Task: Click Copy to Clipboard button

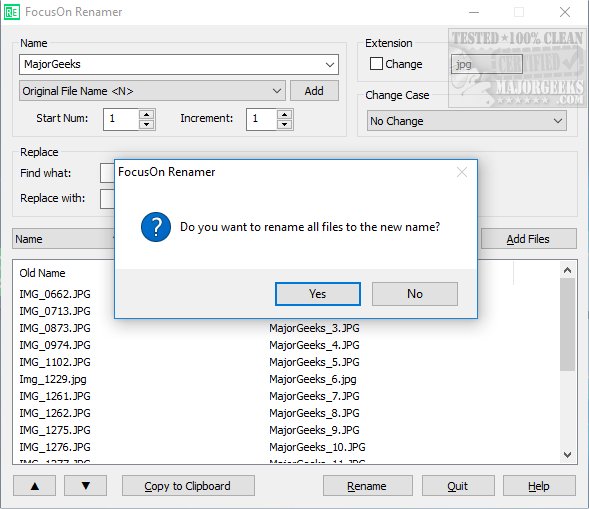Action: pos(188,486)
